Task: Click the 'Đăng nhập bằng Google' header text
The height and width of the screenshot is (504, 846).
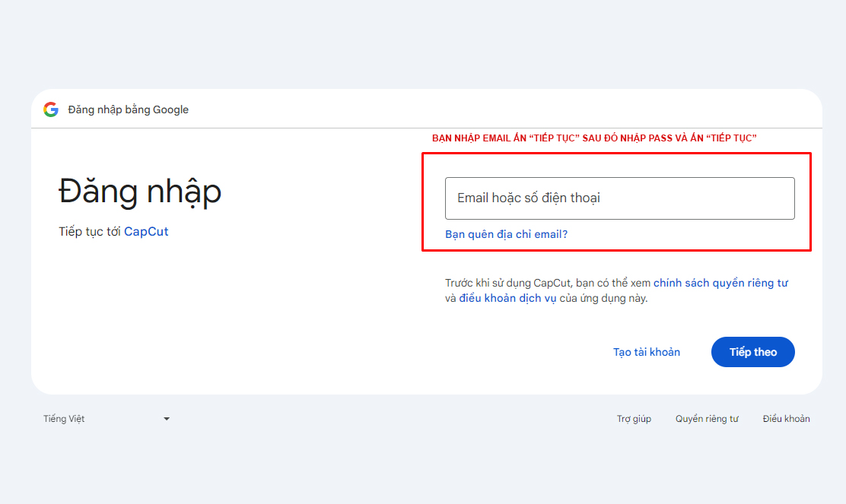Action: coord(129,109)
